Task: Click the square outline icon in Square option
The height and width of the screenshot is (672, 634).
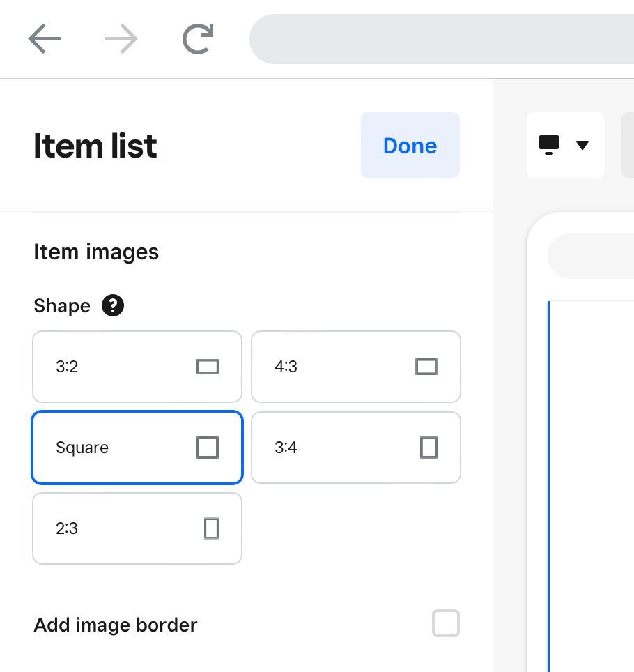Action: point(208,448)
